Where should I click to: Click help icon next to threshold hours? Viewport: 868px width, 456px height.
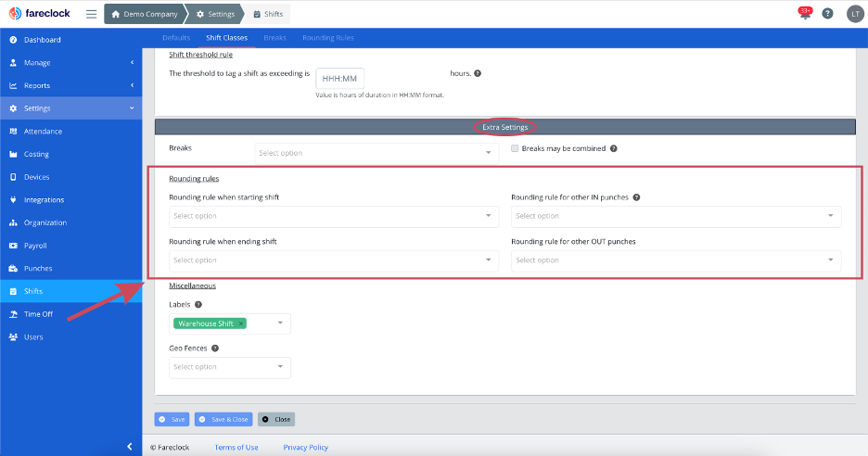(x=478, y=73)
